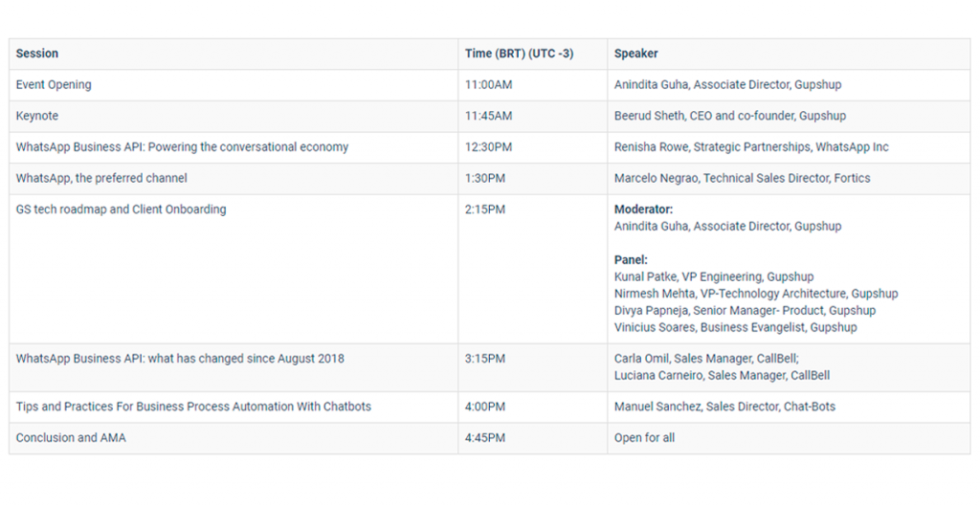Click the 12:30PM time cell

pos(488,147)
